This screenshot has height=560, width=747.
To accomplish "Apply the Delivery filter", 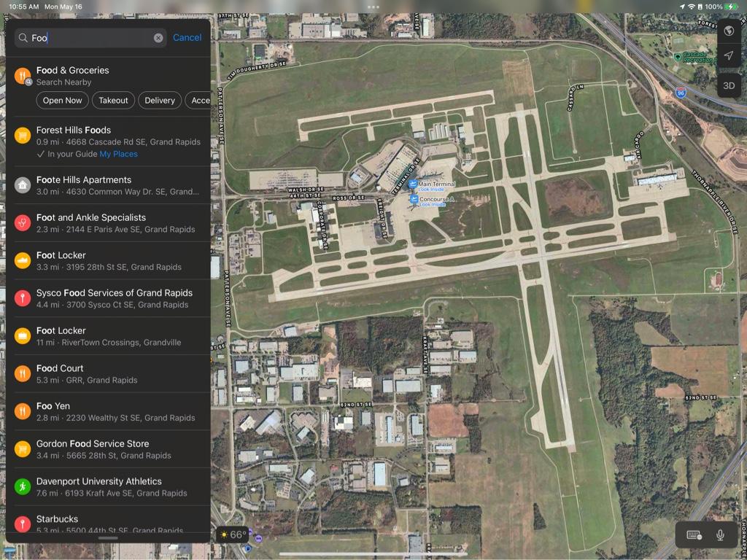I will click(x=160, y=101).
